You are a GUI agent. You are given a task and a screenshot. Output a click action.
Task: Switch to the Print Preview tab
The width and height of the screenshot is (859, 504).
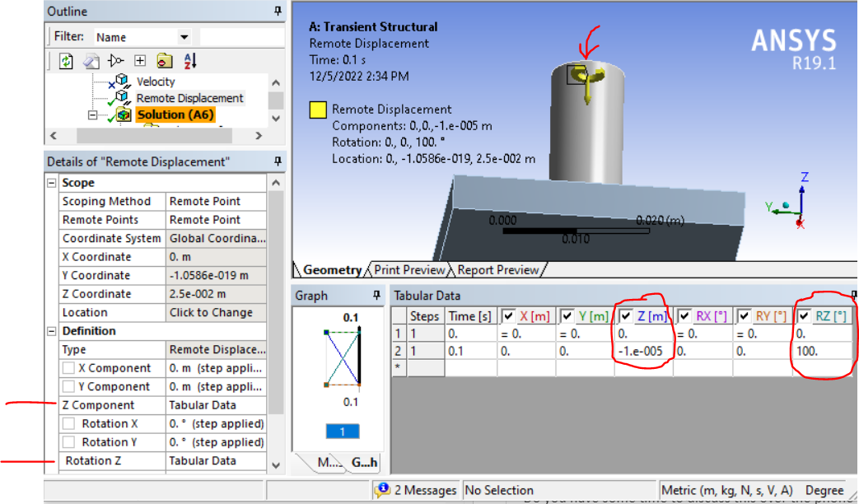409,270
